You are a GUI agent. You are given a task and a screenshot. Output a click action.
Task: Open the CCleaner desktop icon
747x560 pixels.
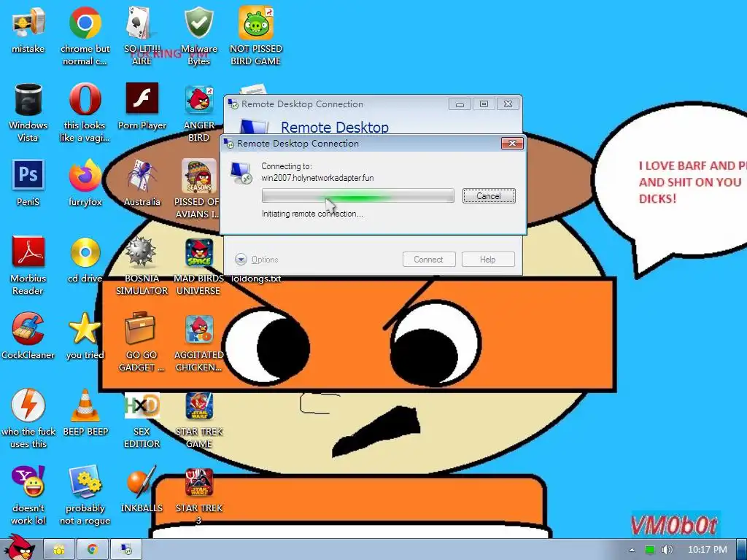pyautogui.click(x=28, y=329)
